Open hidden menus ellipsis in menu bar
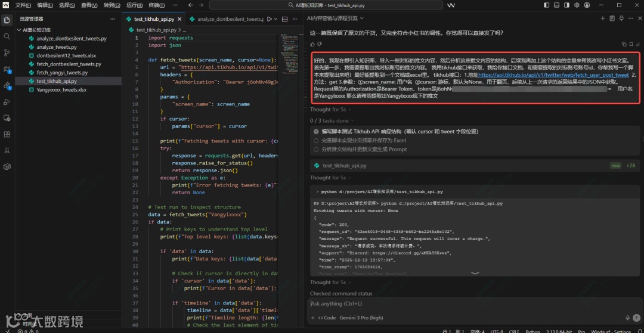 tap(175, 5)
